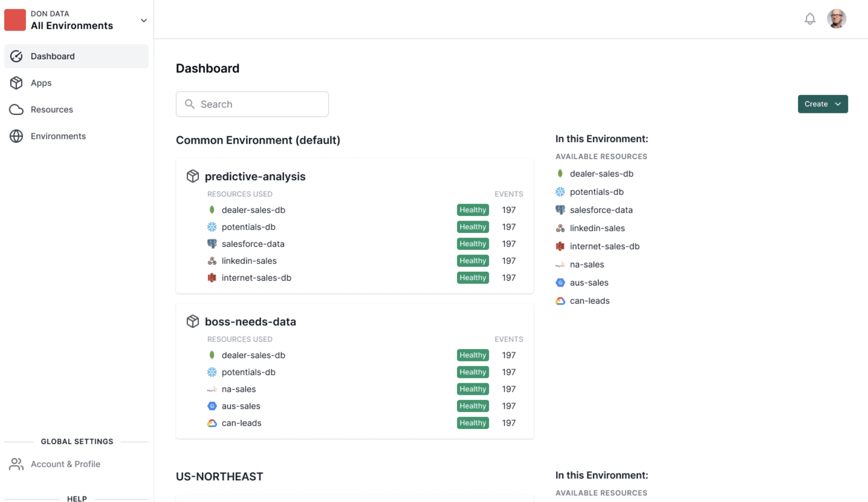Screen dimensions: 868x502
Task: Click the red Don Data organization logo
Action: (15, 20)
